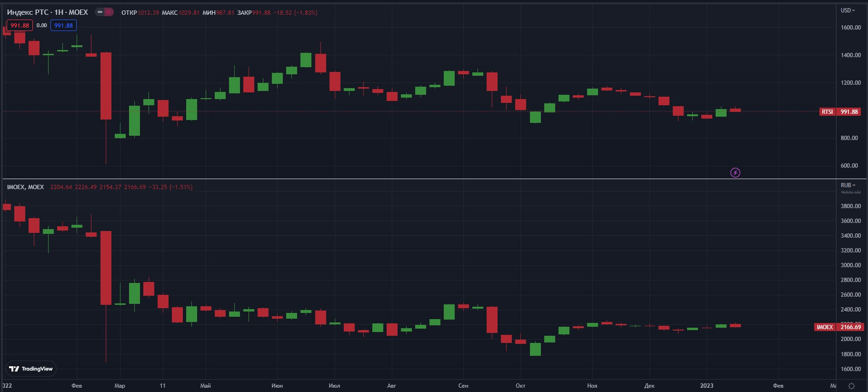Click the 800.00 price axis label

(x=849, y=138)
